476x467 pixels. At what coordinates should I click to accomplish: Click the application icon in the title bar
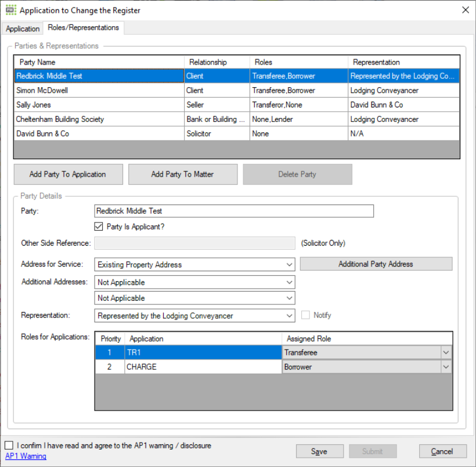click(x=10, y=10)
